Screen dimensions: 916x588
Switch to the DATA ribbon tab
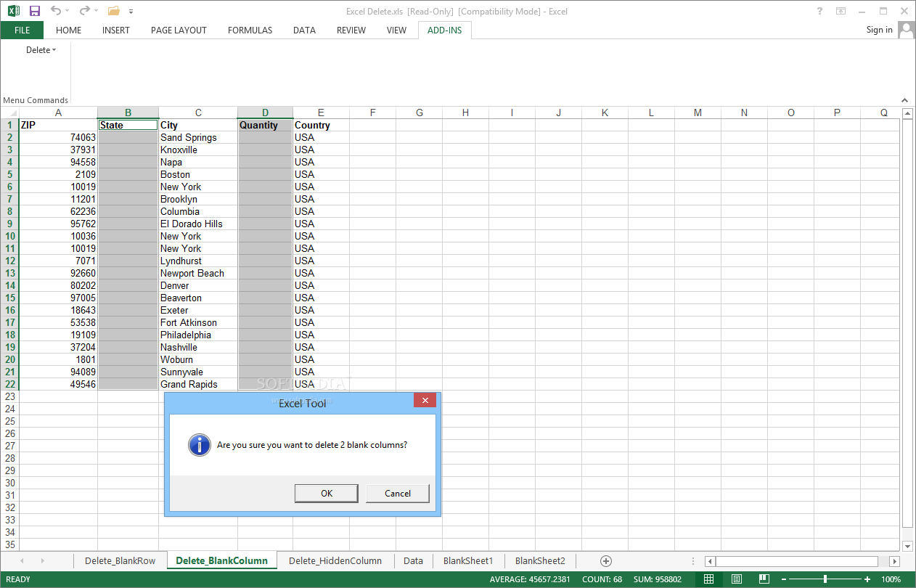click(x=304, y=30)
